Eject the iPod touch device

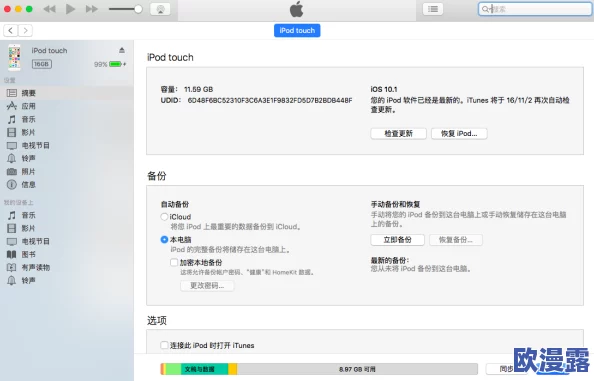122,50
